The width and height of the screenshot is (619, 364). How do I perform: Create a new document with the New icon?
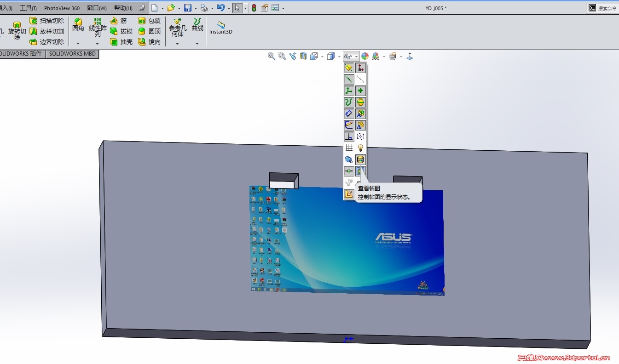155,8
